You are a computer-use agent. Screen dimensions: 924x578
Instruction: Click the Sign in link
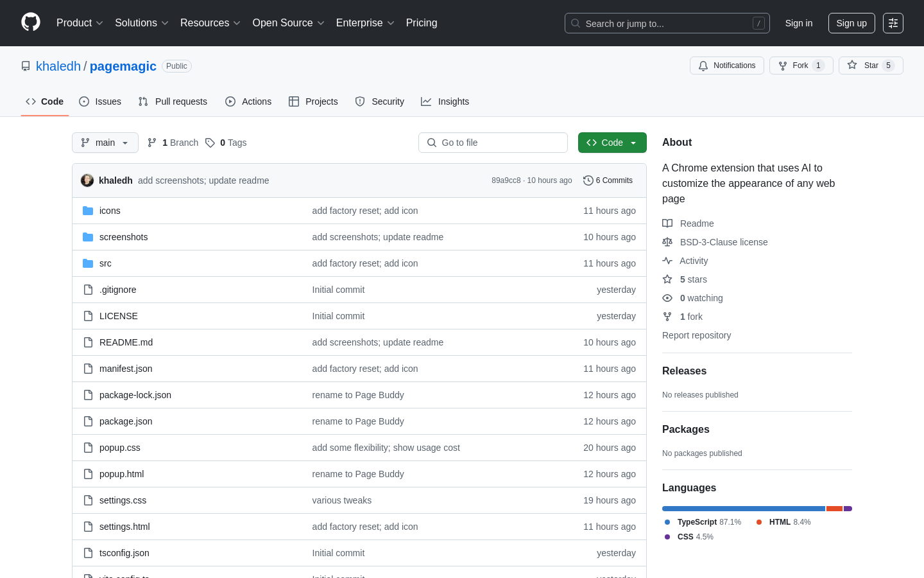(799, 23)
